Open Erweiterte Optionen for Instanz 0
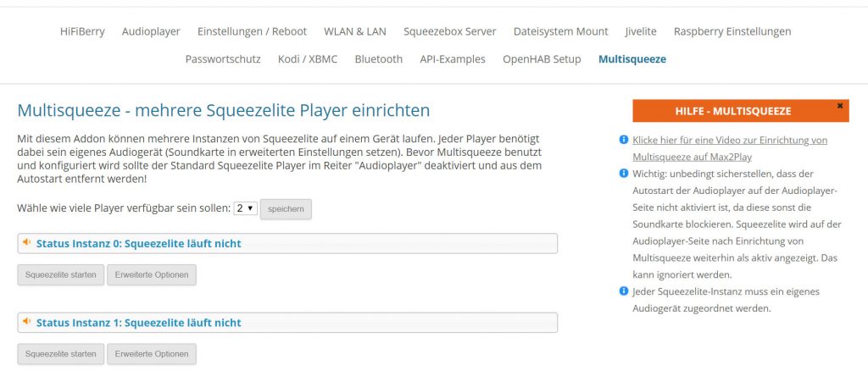The width and height of the screenshot is (868, 376). click(152, 275)
